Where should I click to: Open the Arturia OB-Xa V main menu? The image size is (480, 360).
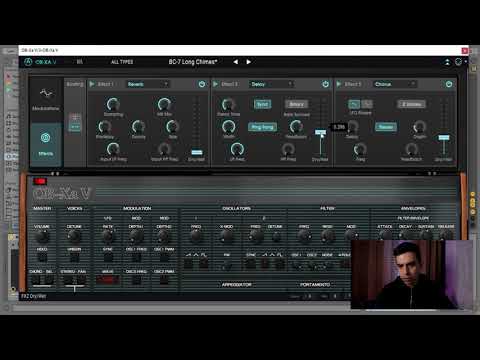pyautogui.click(x=41, y=62)
